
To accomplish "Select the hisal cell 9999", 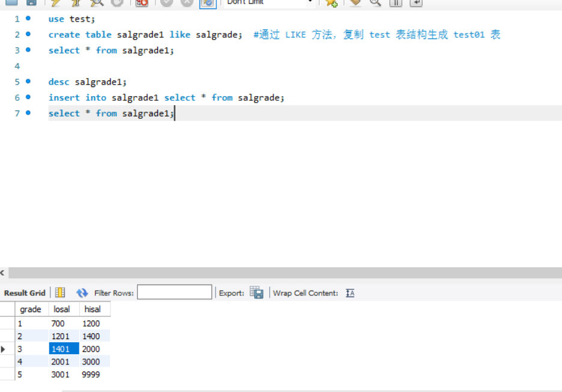I will 94,375.
